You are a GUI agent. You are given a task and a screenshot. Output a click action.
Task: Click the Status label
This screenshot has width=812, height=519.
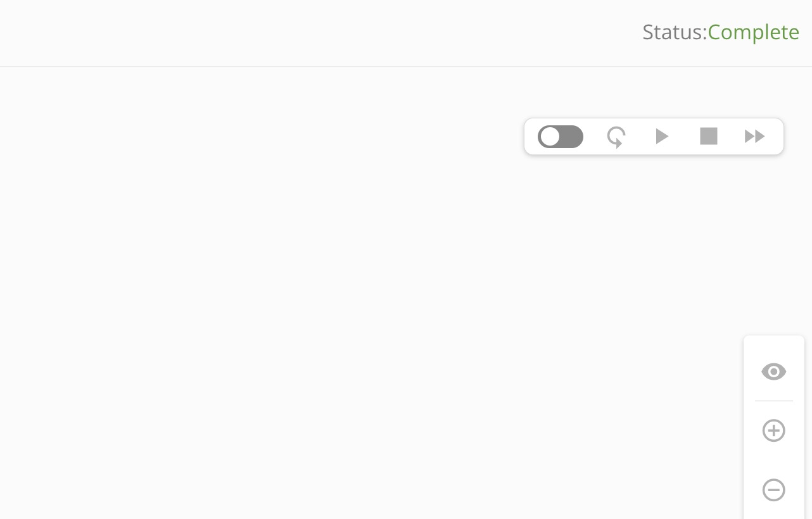click(673, 32)
